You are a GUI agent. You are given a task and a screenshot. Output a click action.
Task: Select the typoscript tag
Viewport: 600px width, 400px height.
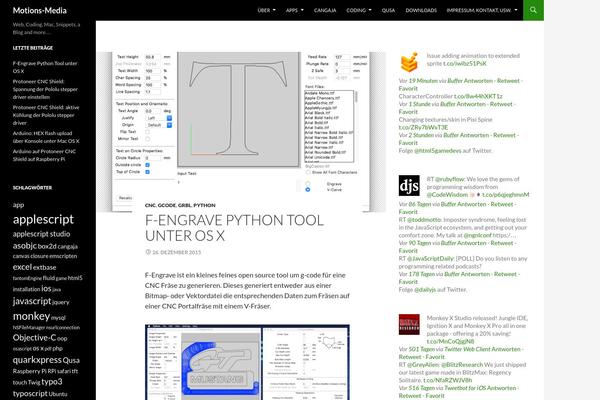click(x=30, y=393)
